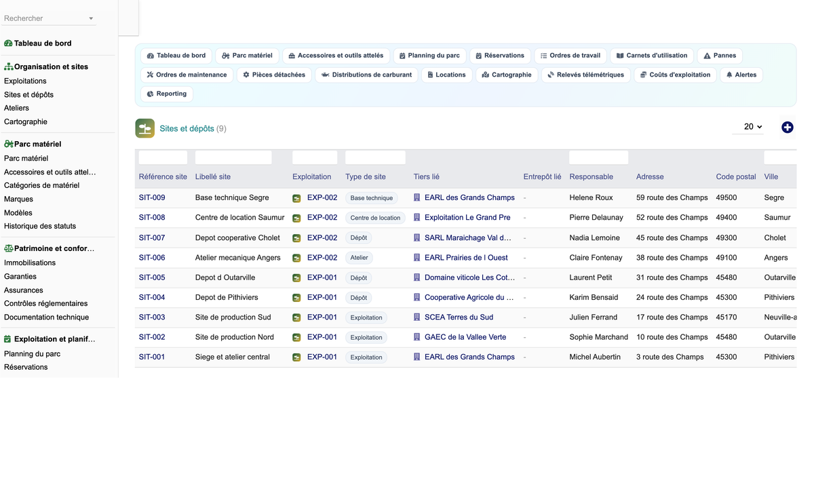The width and height of the screenshot is (814, 504).
Task: Open Accessoires et outils attelés shortcut
Action: coord(336,56)
